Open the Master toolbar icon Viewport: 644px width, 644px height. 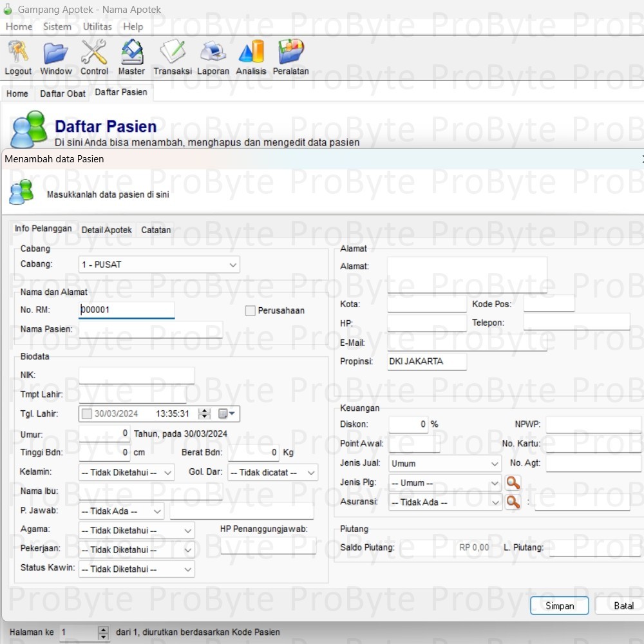tap(131, 53)
